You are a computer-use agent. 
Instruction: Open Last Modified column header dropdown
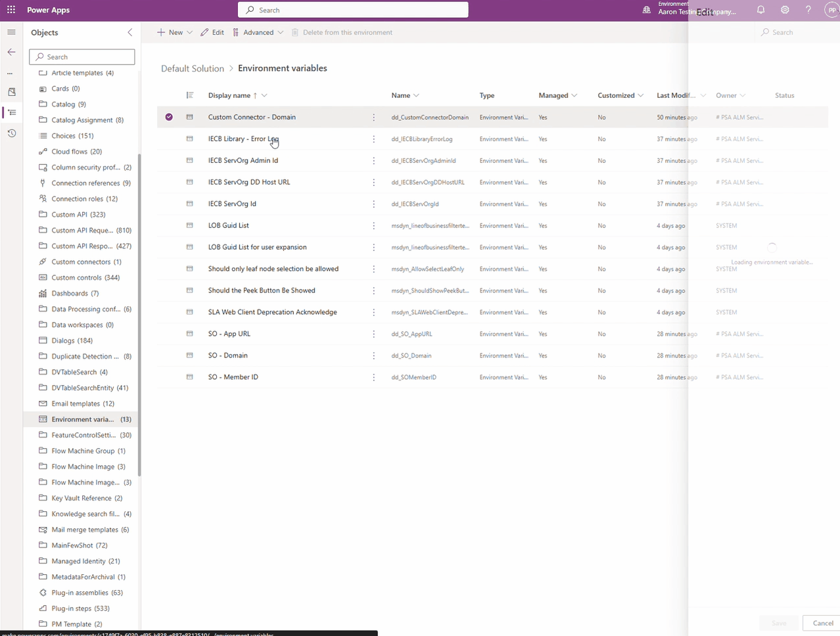point(703,95)
